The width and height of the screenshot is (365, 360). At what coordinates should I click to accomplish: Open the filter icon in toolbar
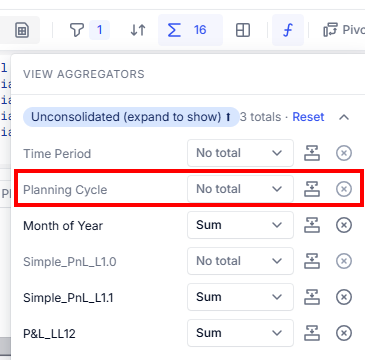(x=77, y=30)
